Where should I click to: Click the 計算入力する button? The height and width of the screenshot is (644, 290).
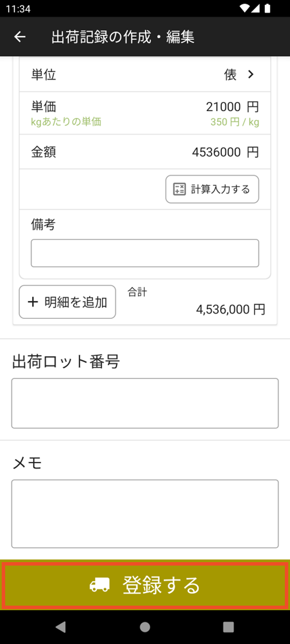tap(212, 189)
